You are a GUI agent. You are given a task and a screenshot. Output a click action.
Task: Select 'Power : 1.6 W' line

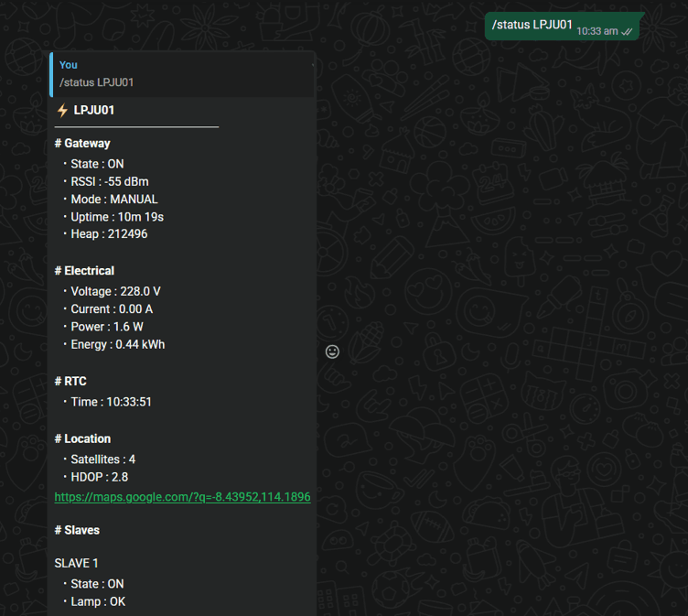click(x=107, y=327)
